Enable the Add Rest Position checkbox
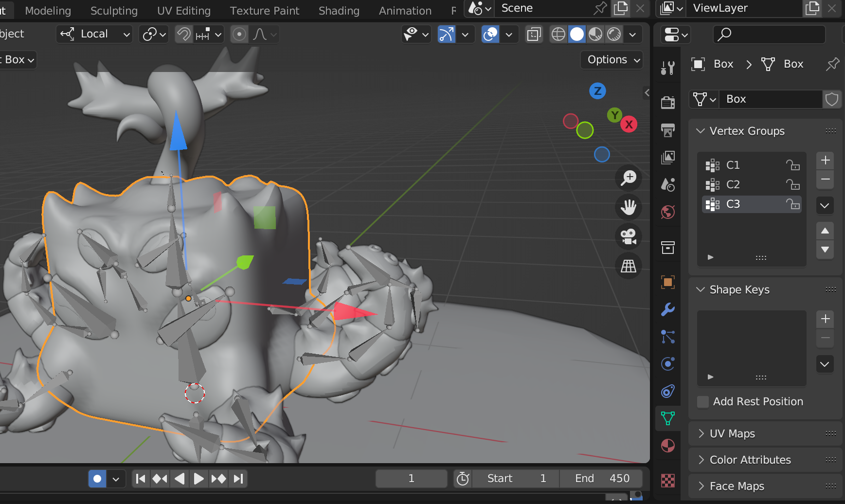This screenshot has width=845, height=504. pos(703,402)
